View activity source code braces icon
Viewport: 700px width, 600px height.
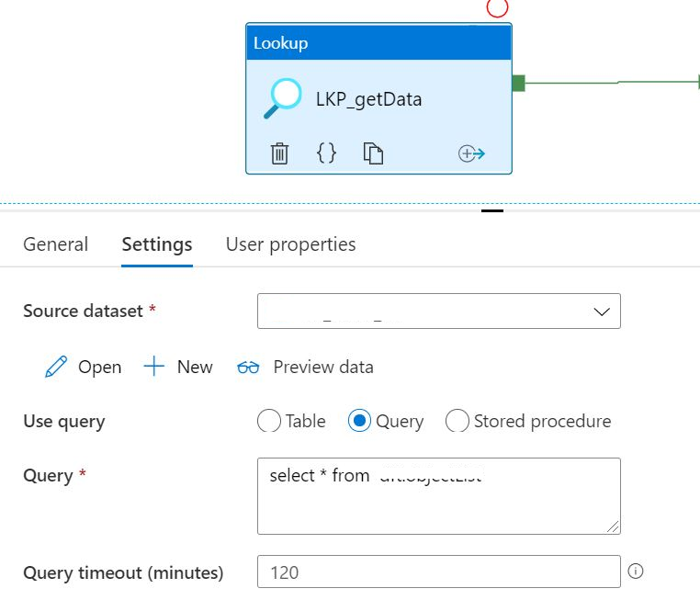click(x=326, y=153)
